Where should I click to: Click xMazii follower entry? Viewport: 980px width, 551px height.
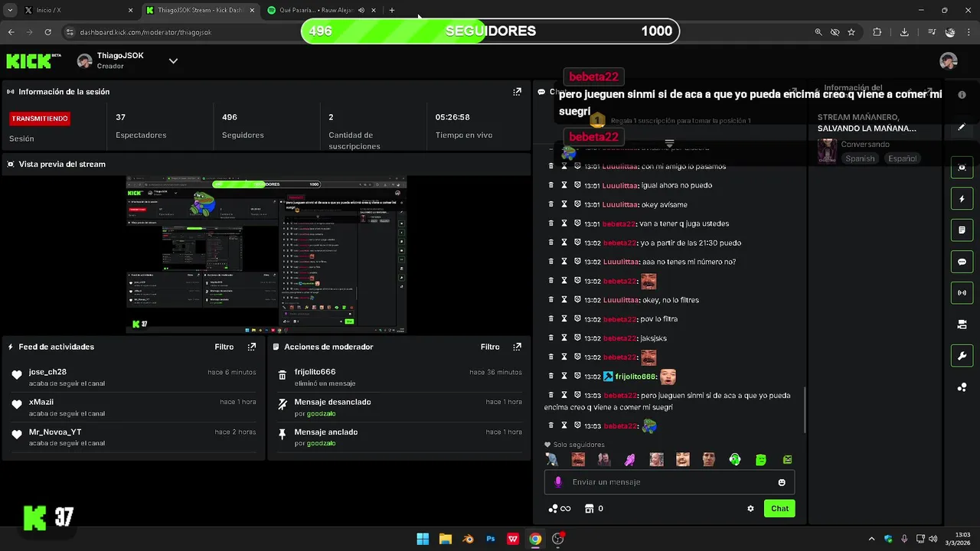coord(134,407)
